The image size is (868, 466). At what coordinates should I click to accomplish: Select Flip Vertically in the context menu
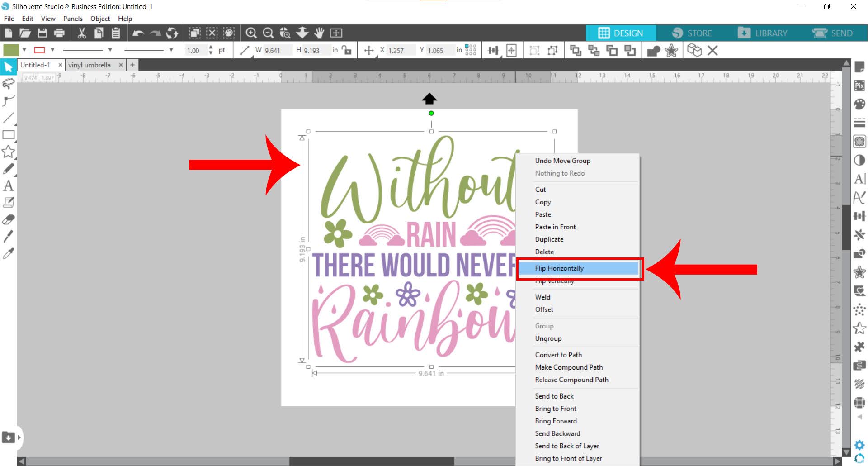click(x=554, y=281)
